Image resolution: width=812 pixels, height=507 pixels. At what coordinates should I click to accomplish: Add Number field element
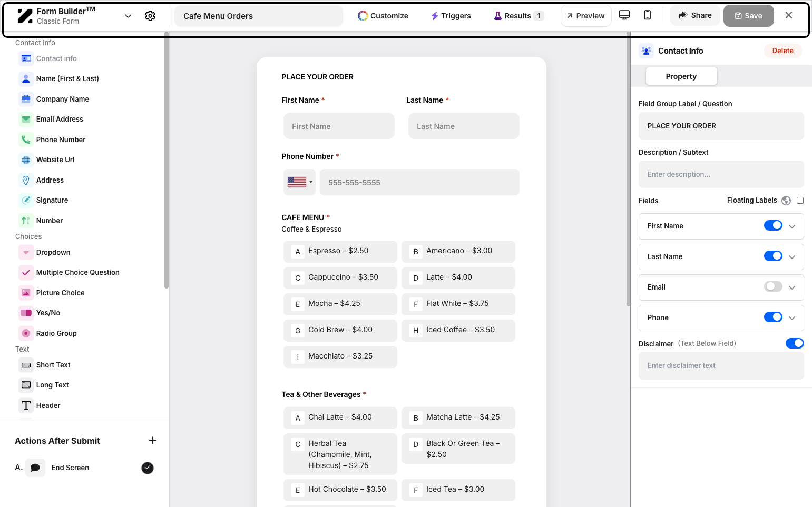tap(49, 221)
